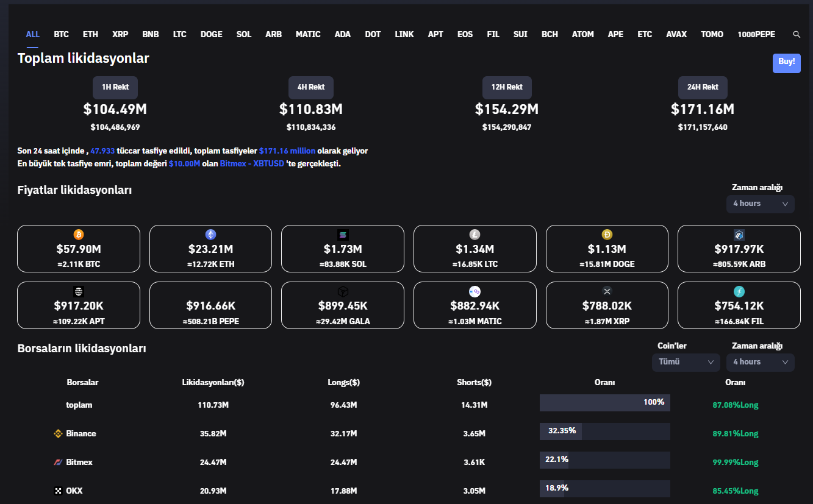Switch to the 1000PEPE tab
The height and width of the screenshot is (504, 813).
pyautogui.click(x=756, y=35)
